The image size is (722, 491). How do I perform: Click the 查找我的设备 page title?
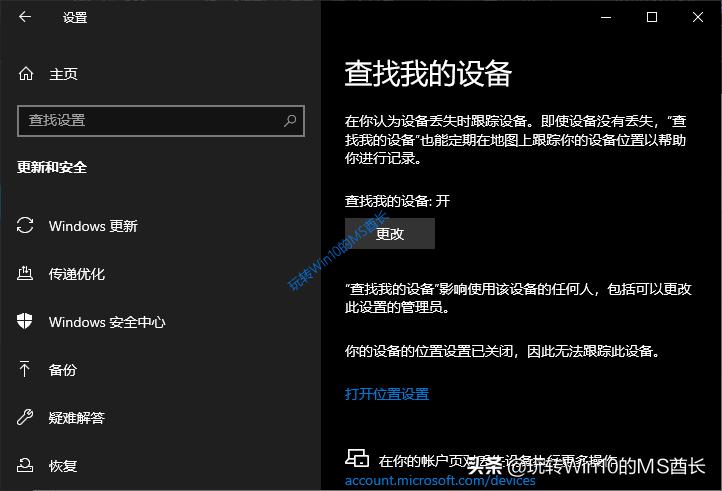point(428,74)
